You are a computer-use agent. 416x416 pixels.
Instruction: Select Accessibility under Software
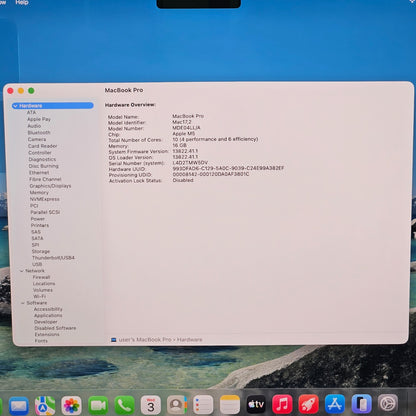pos(48,309)
